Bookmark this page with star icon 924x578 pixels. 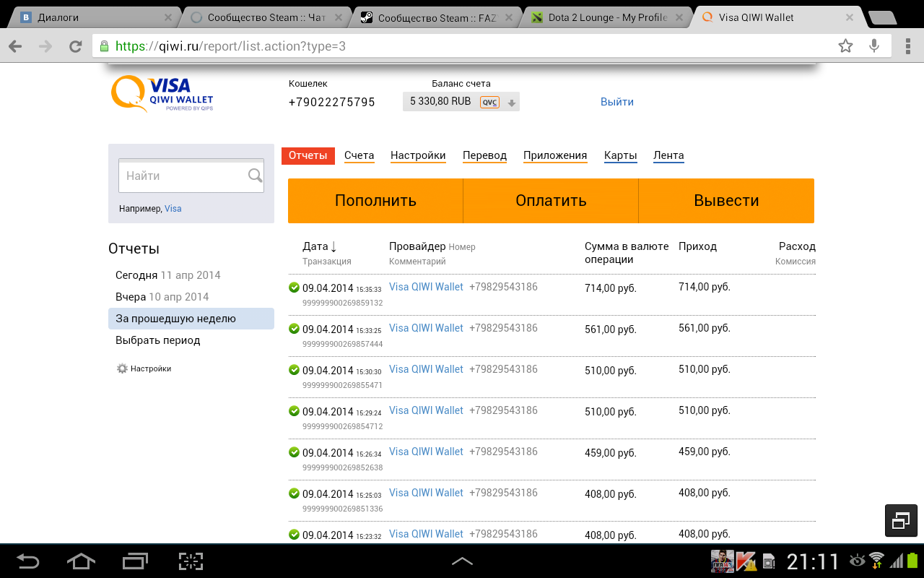point(845,46)
